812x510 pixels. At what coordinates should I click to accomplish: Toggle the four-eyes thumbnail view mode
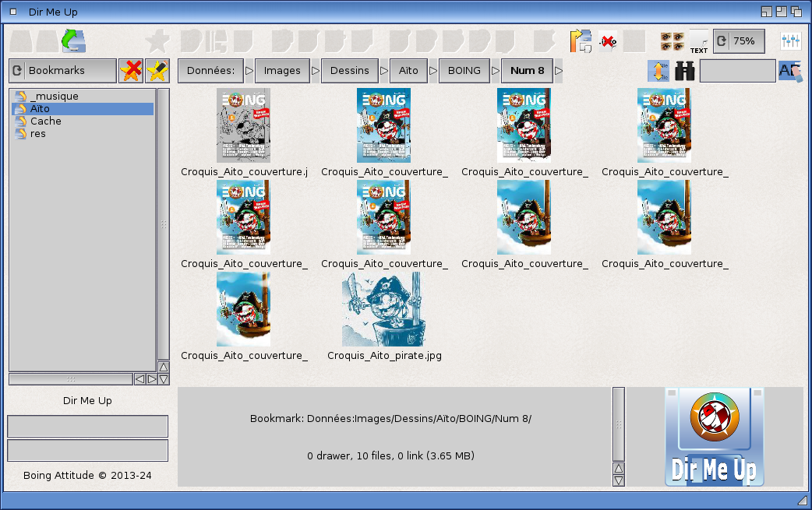(673, 41)
